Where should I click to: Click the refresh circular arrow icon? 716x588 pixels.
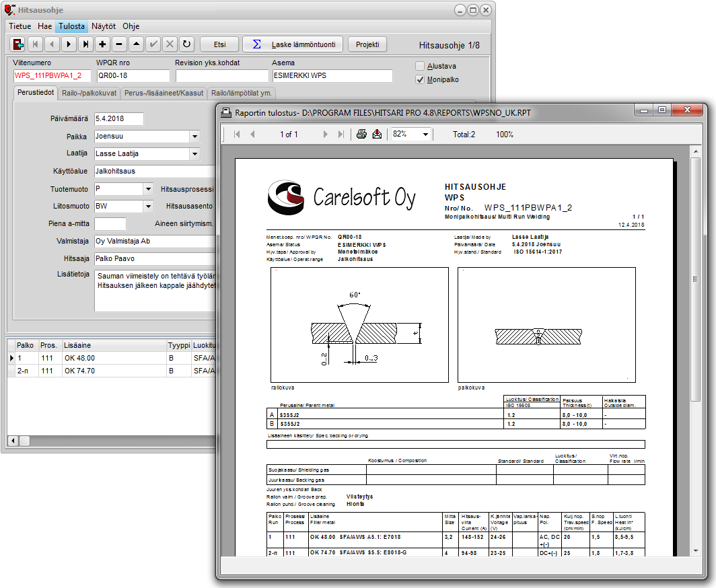click(x=186, y=44)
